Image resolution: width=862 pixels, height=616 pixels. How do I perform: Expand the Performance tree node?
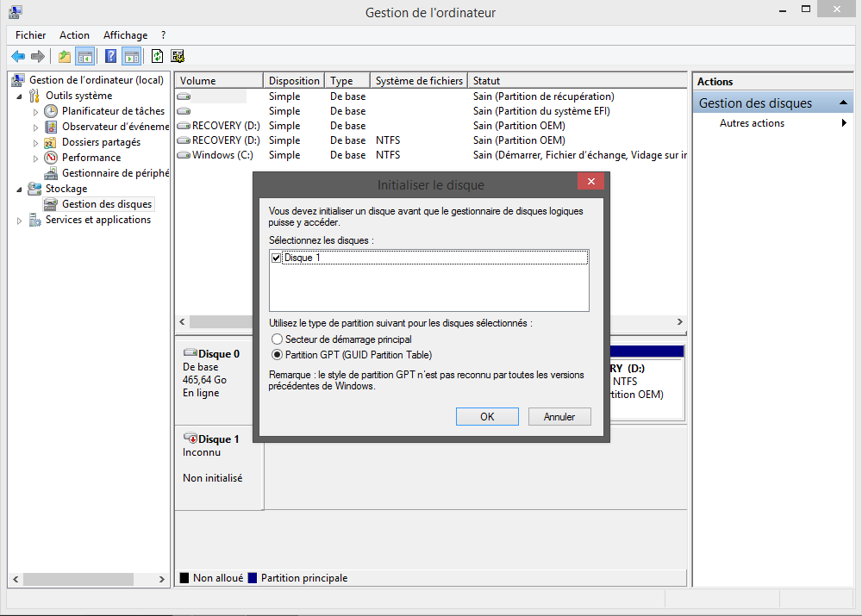[x=35, y=159]
